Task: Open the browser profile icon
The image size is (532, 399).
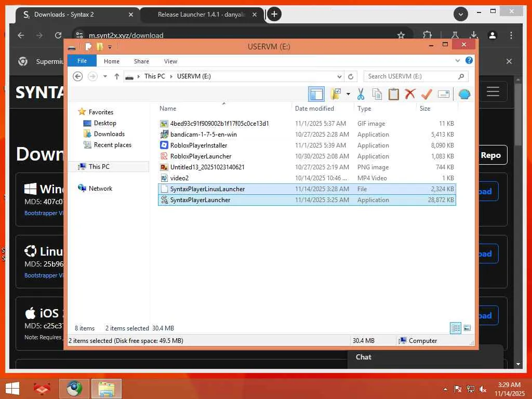Action: coord(493,35)
